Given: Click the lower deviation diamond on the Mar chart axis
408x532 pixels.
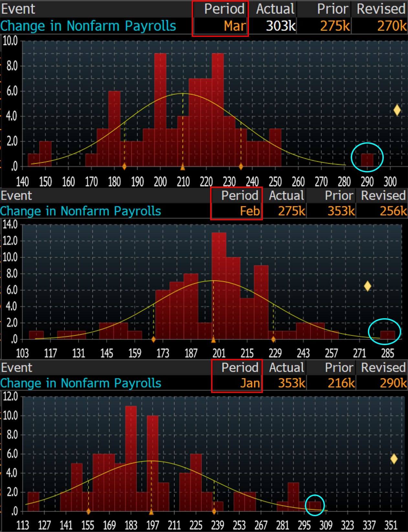Looking at the screenshot, I should tap(124, 167).
